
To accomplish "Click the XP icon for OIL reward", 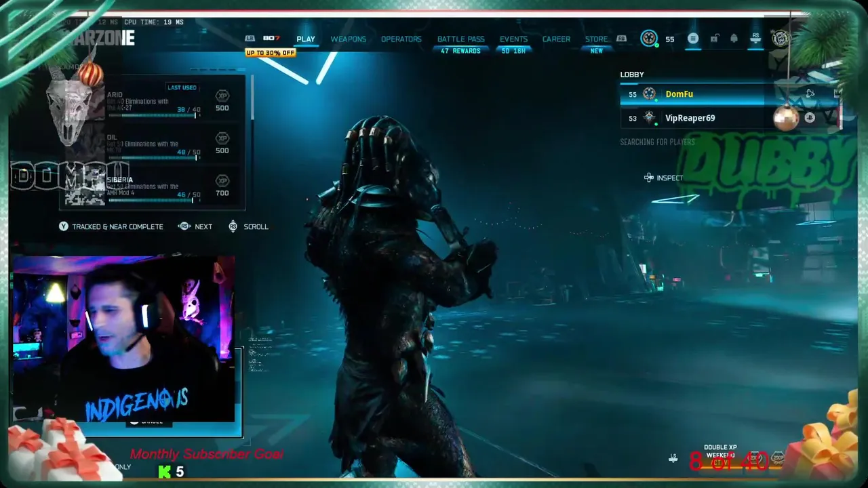I will pos(222,138).
